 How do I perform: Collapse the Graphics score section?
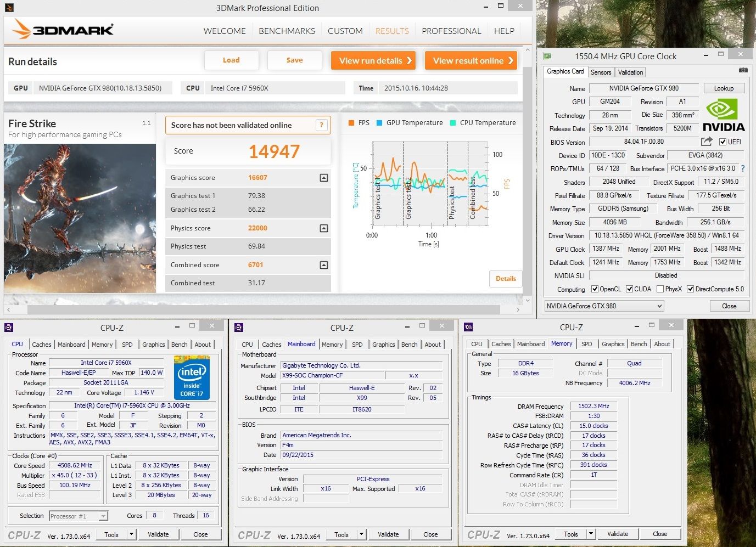tap(324, 178)
